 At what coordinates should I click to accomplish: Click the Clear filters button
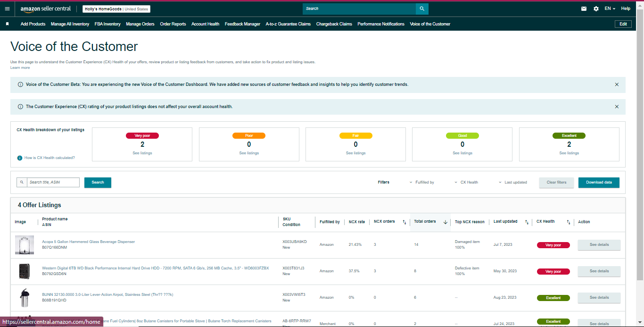coord(556,182)
